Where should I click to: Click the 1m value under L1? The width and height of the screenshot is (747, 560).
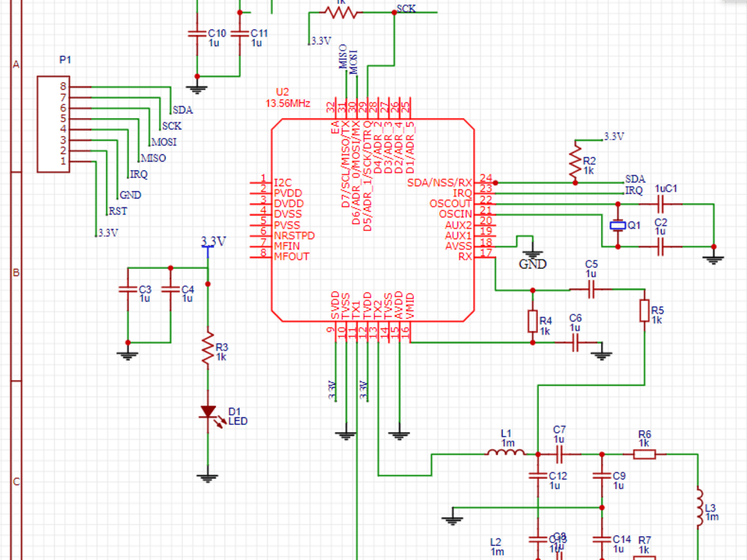508,443
